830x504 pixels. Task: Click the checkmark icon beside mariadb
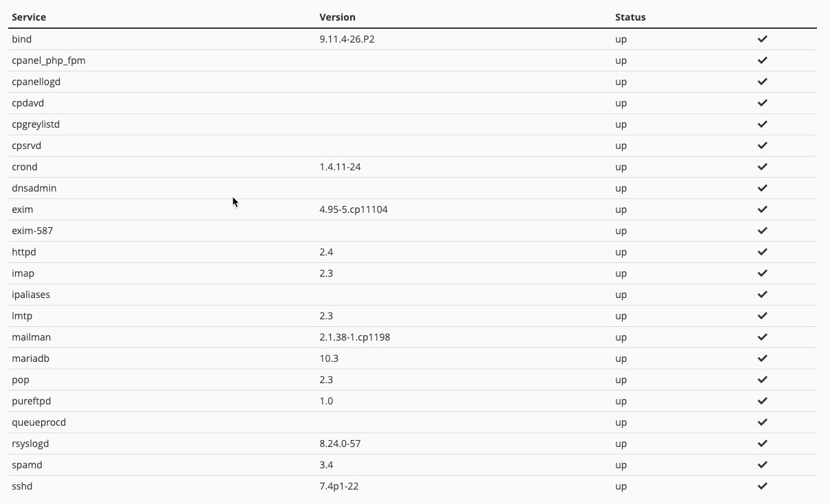click(x=762, y=358)
